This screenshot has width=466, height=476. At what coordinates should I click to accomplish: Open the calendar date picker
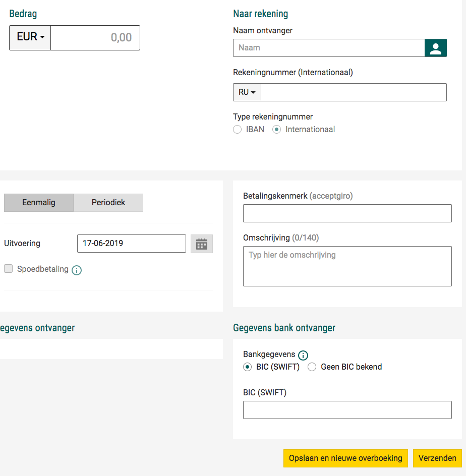tap(202, 244)
